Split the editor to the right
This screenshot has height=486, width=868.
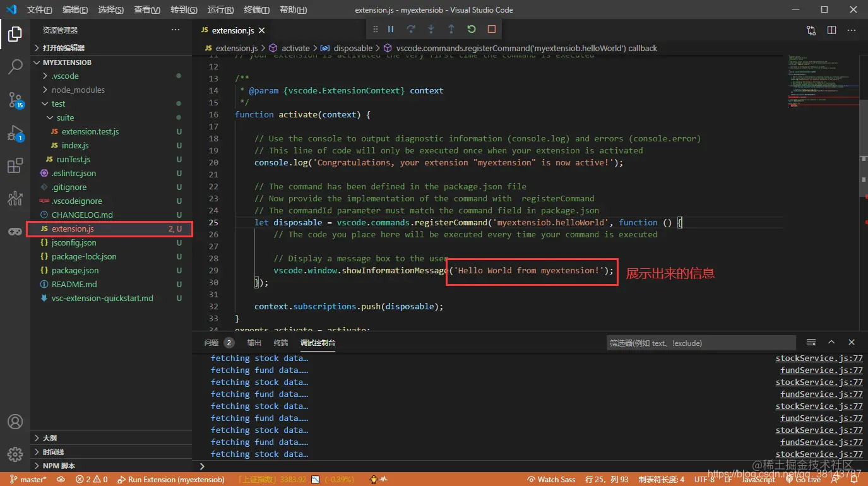click(831, 30)
